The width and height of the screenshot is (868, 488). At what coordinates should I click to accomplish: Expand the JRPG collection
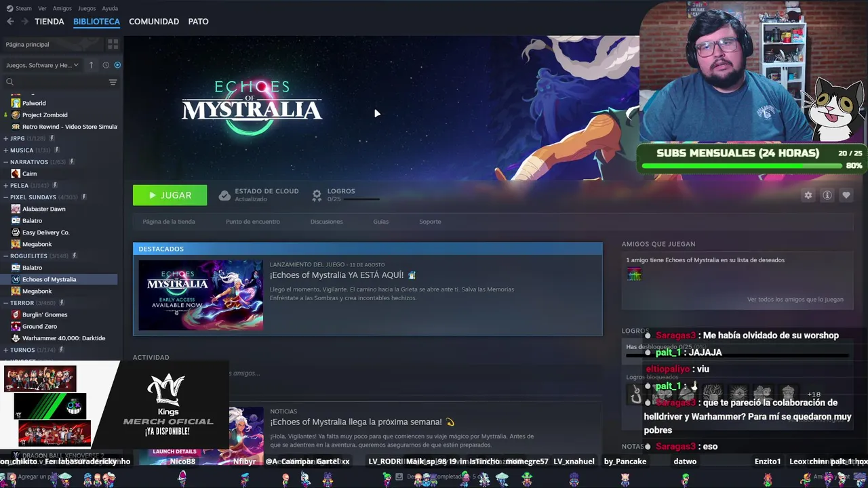pyautogui.click(x=5, y=138)
